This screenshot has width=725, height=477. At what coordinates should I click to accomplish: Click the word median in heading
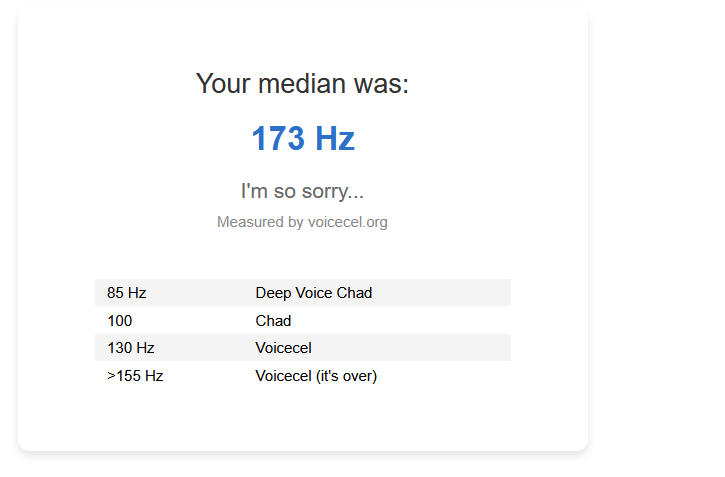pos(302,84)
